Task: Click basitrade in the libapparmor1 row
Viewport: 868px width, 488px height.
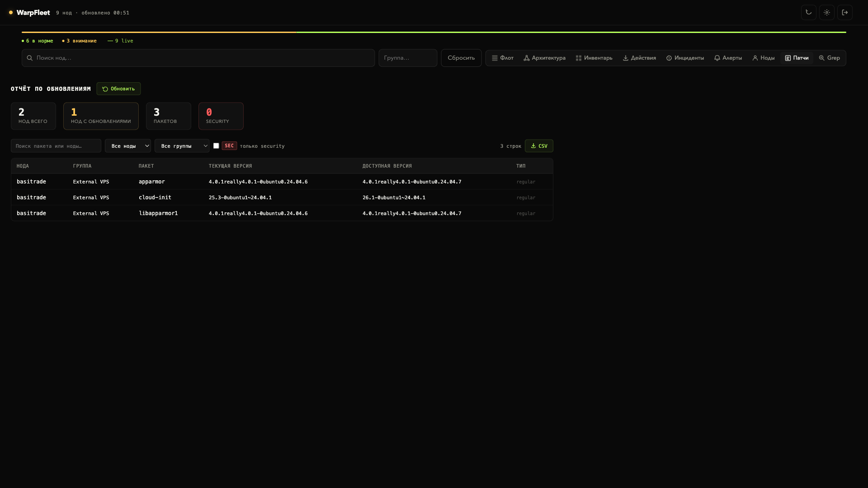Action: [x=31, y=213]
